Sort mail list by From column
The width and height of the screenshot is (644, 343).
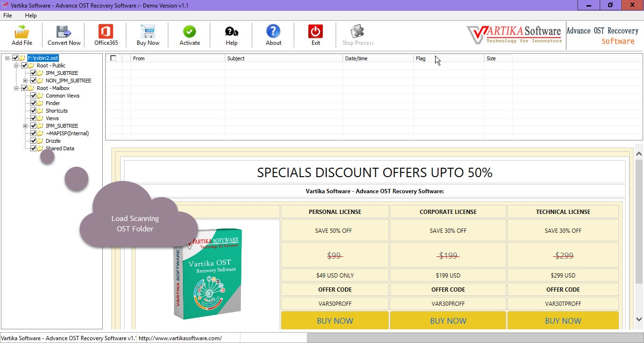pyautogui.click(x=178, y=58)
